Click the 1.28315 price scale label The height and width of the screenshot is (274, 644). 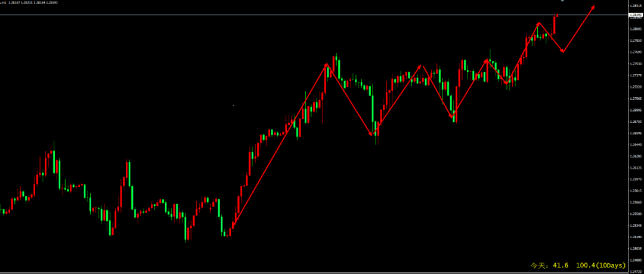(x=635, y=6)
